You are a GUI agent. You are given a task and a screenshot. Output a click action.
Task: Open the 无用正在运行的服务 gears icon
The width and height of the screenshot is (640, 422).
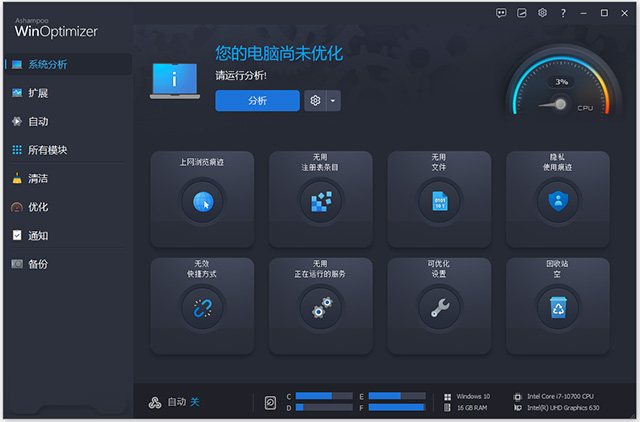[x=321, y=308]
